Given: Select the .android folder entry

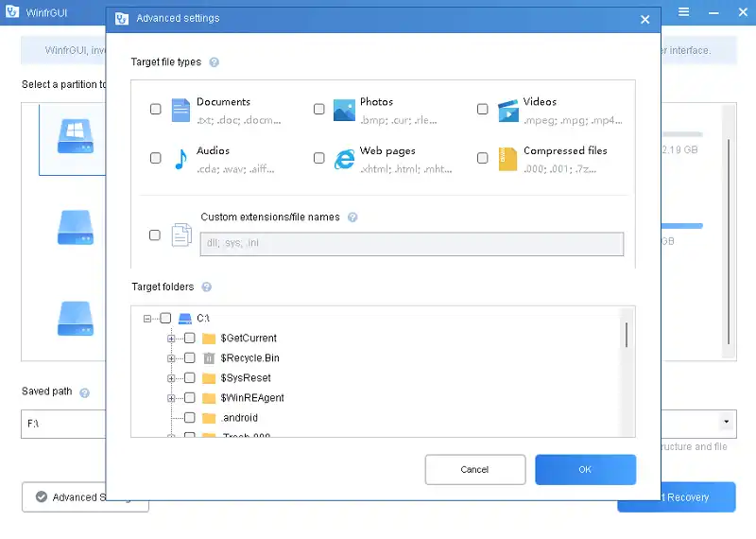Looking at the screenshot, I should click(239, 418).
